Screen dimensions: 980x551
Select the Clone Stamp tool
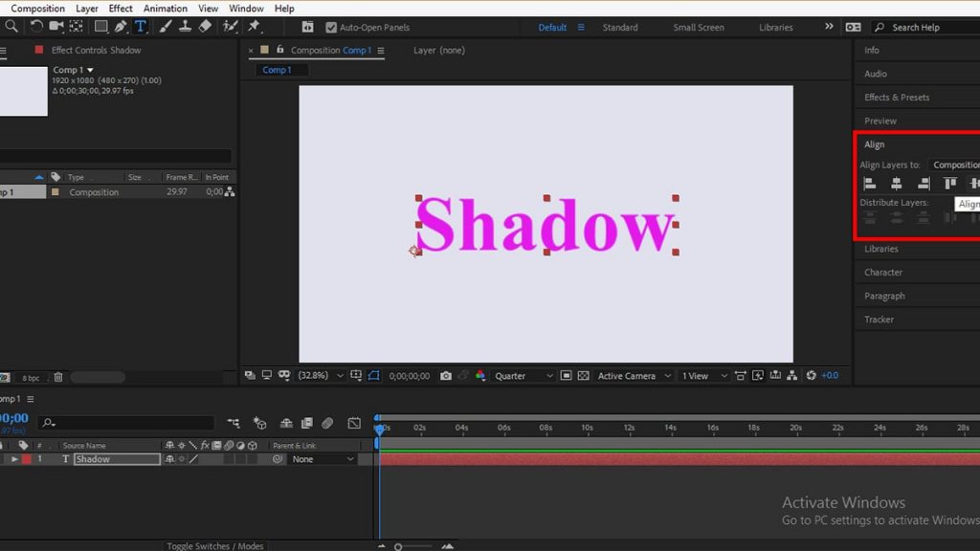[x=185, y=27]
